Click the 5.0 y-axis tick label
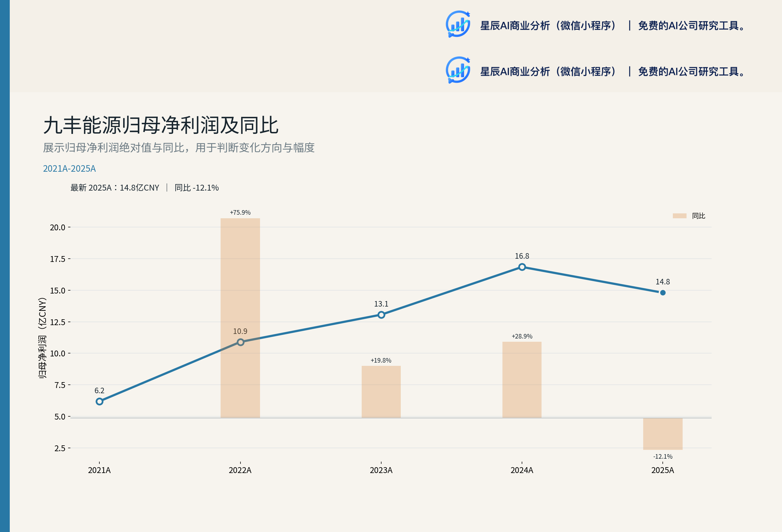This screenshot has height=532, width=782. (x=60, y=417)
